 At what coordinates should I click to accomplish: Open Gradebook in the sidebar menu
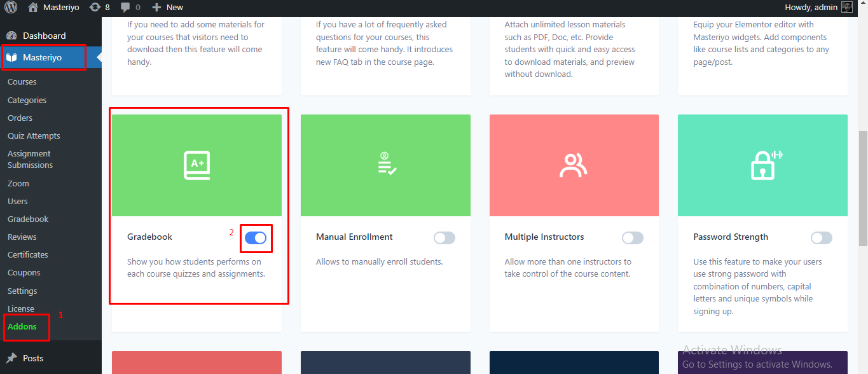28,219
